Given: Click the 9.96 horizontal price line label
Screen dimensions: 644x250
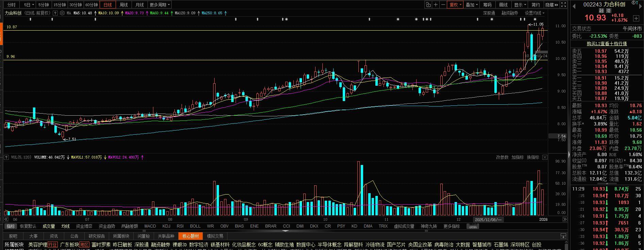Looking at the screenshot, I should pyautogui.click(x=11, y=56).
